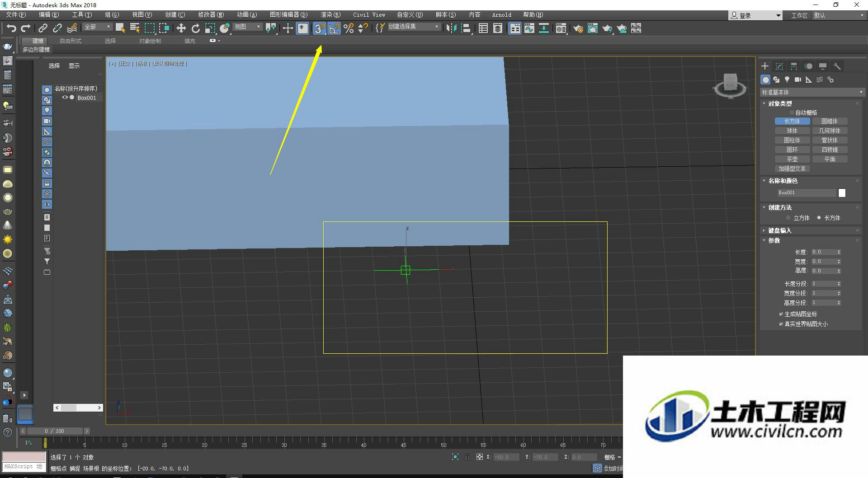868x478 pixels.
Task: Toggle the Spinner Snap button
Action: coord(363,28)
